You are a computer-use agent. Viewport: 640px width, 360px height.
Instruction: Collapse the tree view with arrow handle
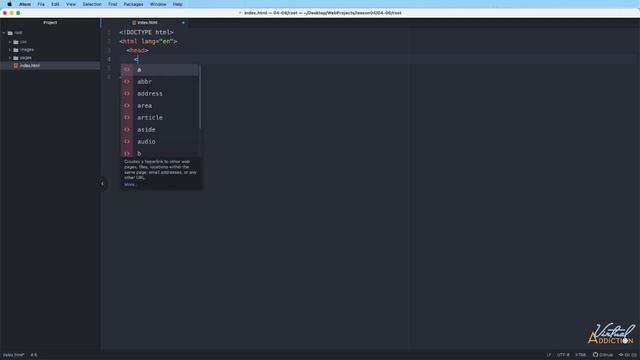coord(102,184)
